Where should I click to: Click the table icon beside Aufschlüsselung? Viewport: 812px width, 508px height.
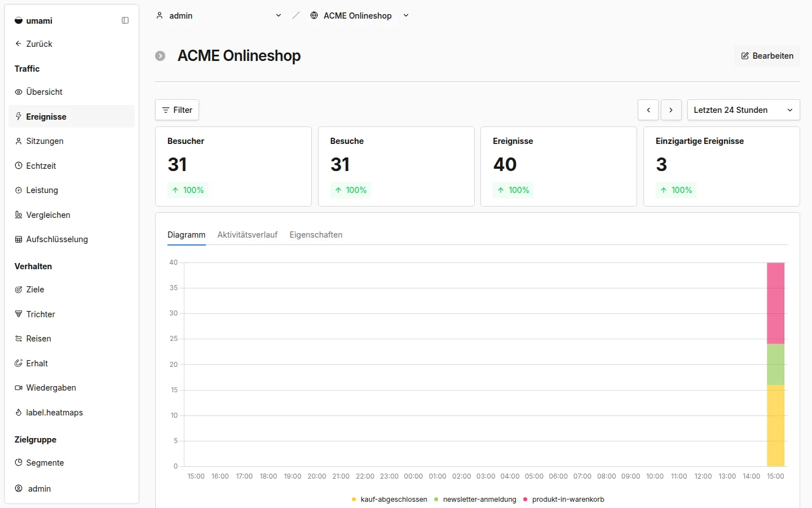[19, 239]
